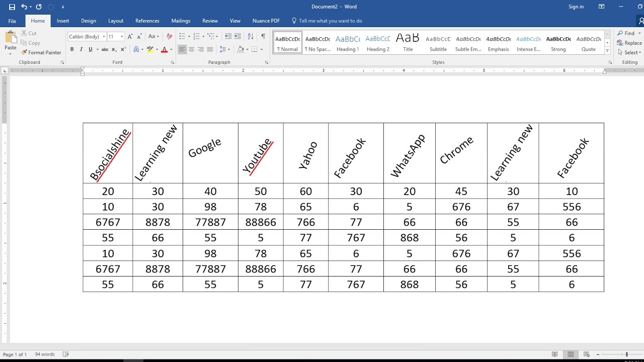The width and height of the screenshot is (644, 362).
Task: Click the proofing icon in the status bar
Action: [65, 354]
